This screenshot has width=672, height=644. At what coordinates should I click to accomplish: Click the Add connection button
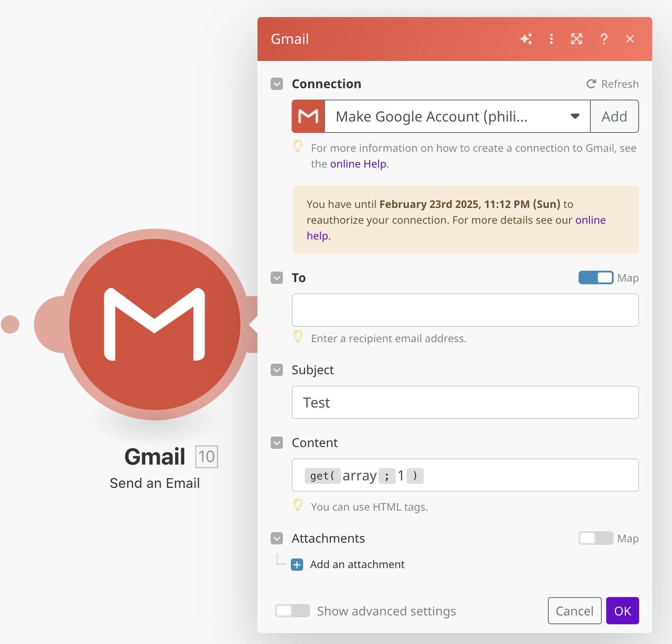coord(615,116)
